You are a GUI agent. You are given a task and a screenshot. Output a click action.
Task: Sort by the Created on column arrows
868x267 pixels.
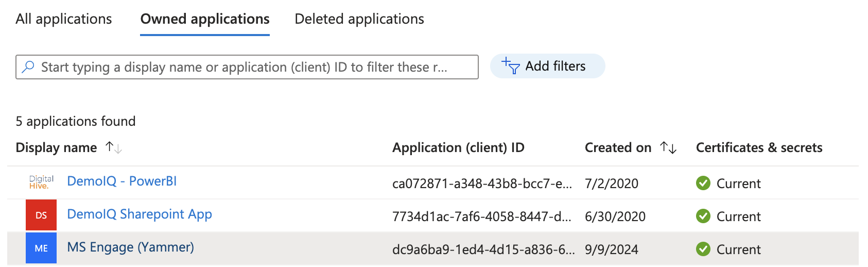click(668, 147)
